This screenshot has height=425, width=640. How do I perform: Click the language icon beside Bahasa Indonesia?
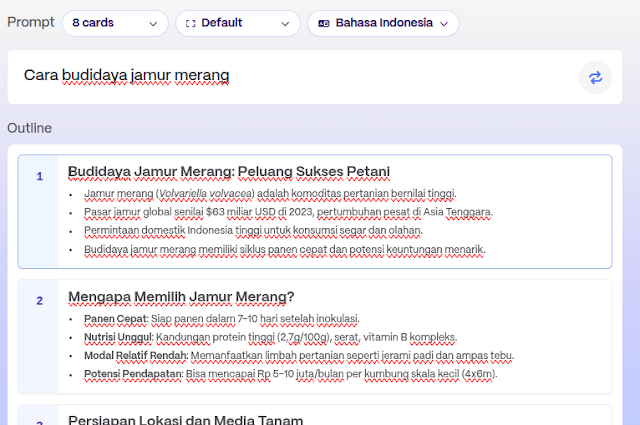324,23
